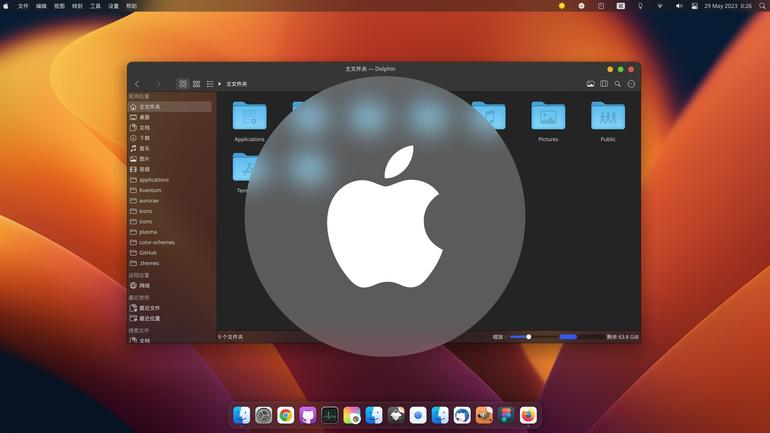Open the GitHub bookmark in the sidebar
The height and width of the screenshot is (433, 770).
170,253
